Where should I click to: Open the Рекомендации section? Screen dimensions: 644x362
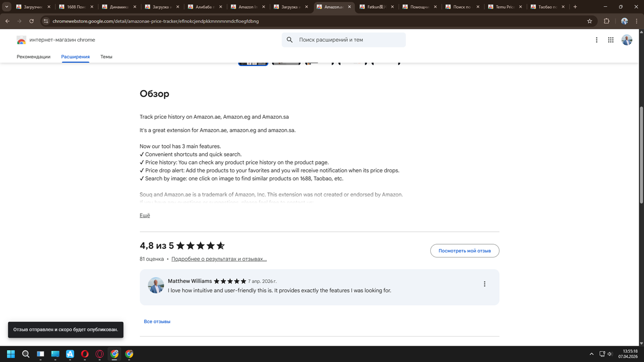coord(34,57)
